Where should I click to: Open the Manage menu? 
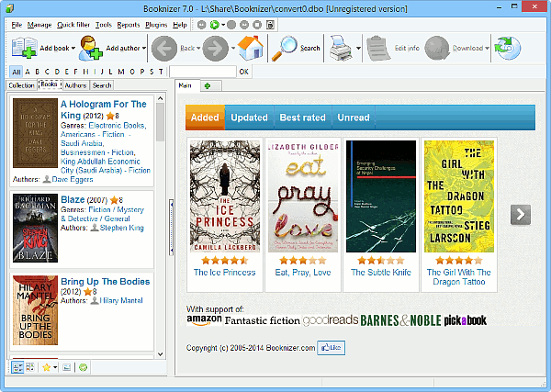point(39,25)
